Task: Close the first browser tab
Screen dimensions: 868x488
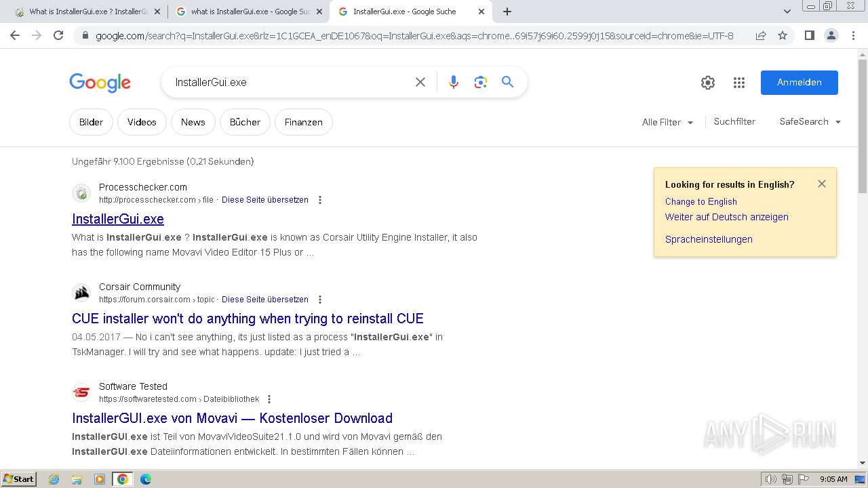Action: [157, 12]
